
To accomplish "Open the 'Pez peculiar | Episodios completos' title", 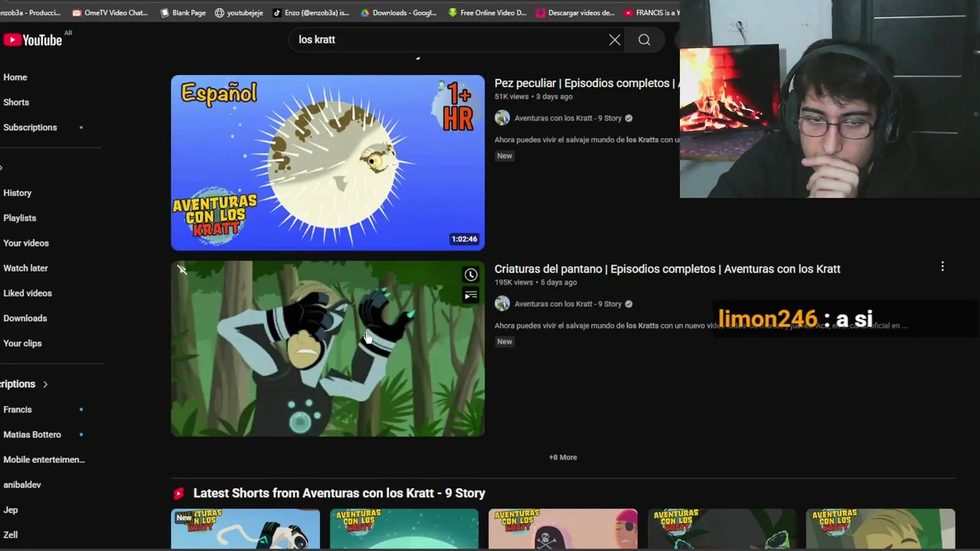I will click(x=586, y=83).
